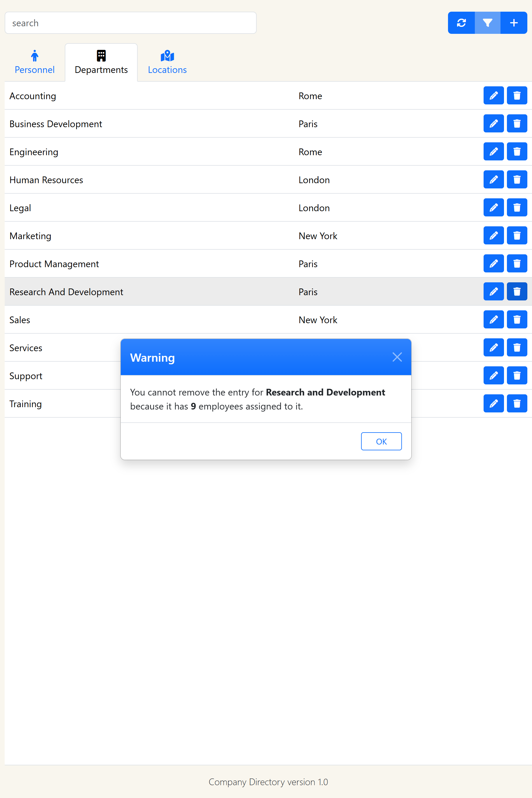
Task: Select the Departments tab
Action: (101, 62)
